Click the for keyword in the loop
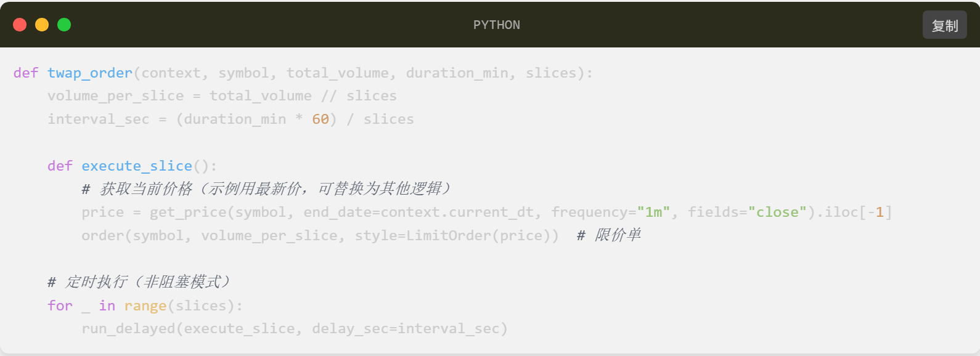The width and height of the screenshot is (980, 356). pos(60,306)
